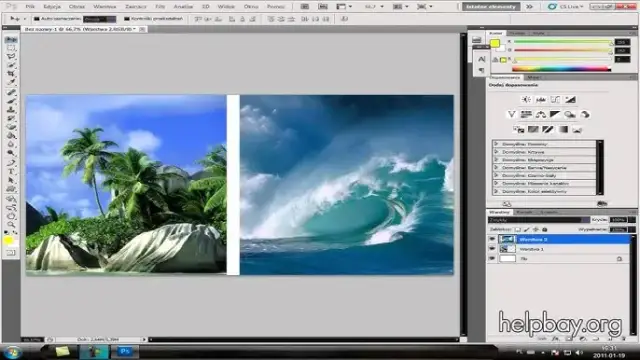Select the Lasso tool
Viewport: 640px width, 360px height.
pos(11,56)
